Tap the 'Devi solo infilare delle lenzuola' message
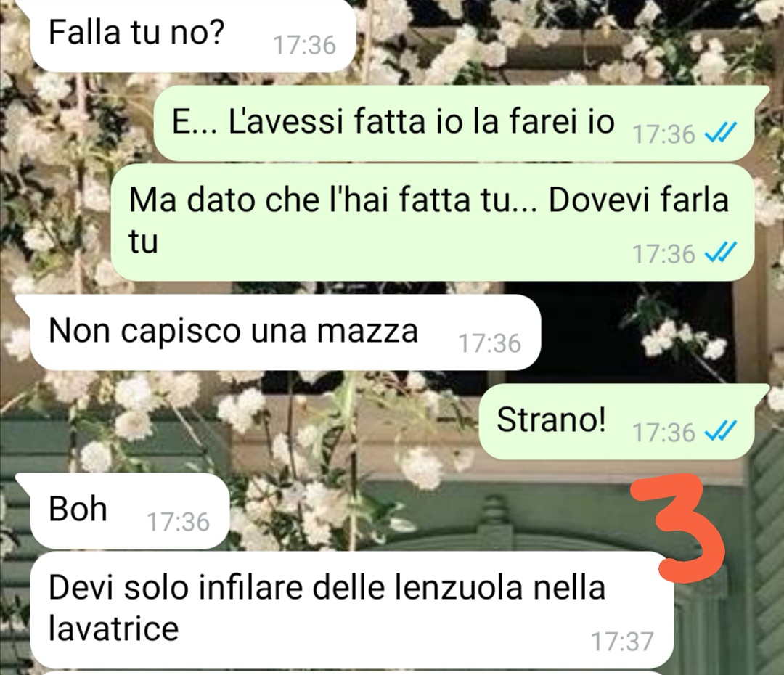This screenshot has width=784, height=675. (x=352, y=610)
